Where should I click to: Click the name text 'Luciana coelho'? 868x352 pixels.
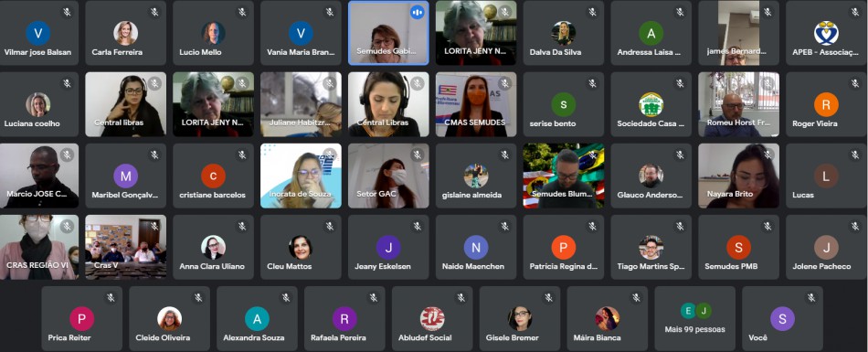click(32, 124)
